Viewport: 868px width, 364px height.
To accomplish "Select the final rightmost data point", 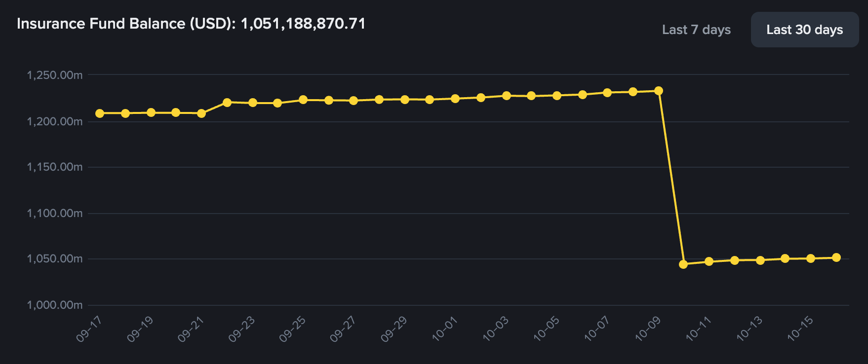I will tap(836, 257).
